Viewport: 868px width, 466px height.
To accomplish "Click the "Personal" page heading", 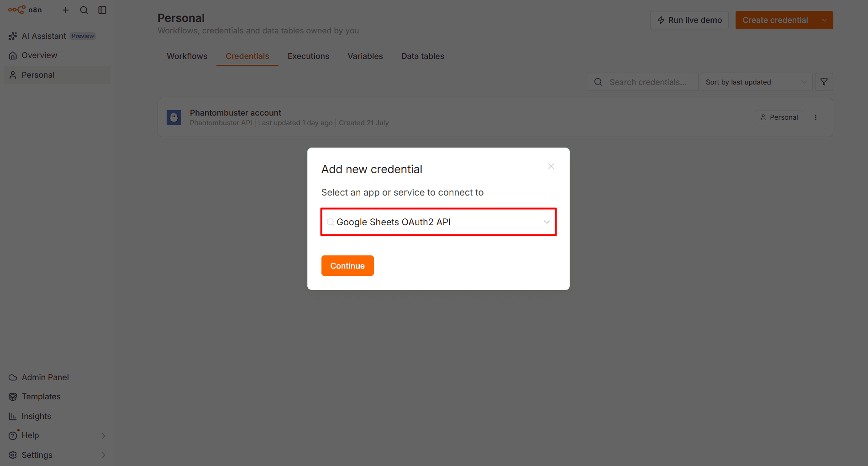I will (x=181, y=18).
